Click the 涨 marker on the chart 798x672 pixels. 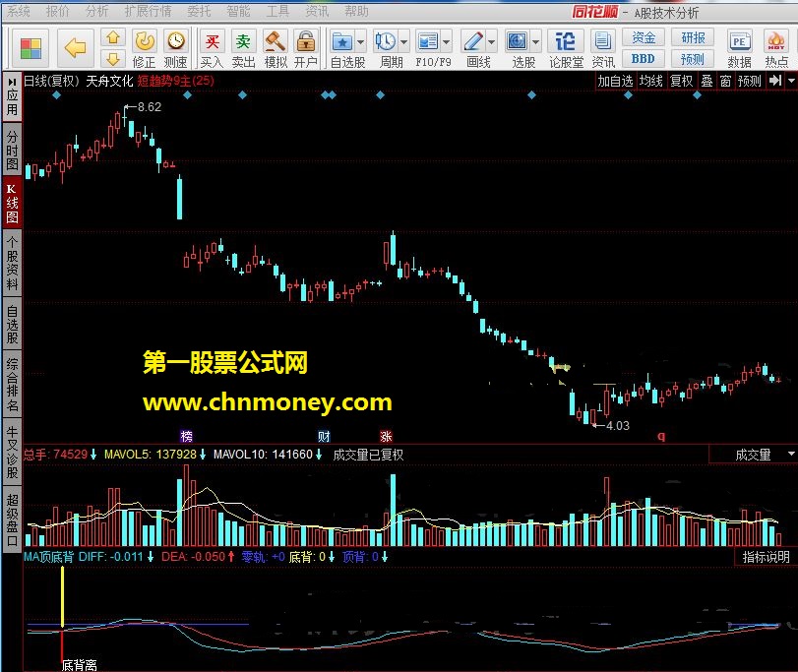pyautogui.click(x=386, y=436)
